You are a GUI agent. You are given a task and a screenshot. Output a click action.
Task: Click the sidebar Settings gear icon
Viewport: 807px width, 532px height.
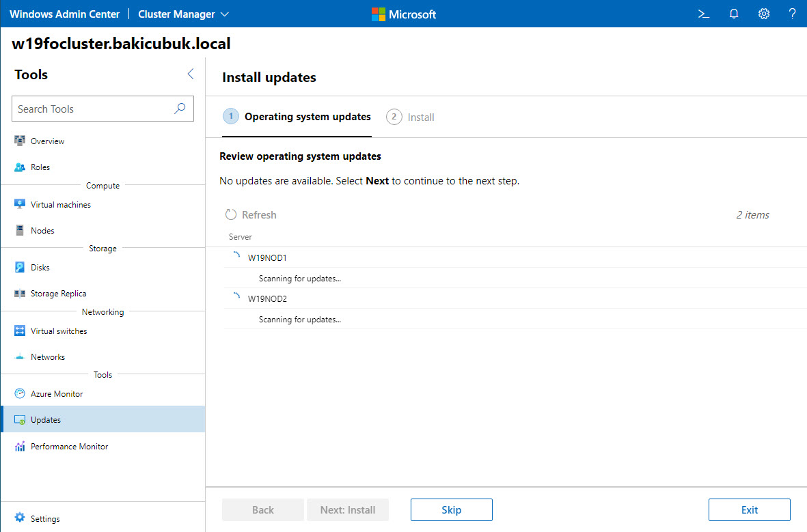tap(20, 518)
